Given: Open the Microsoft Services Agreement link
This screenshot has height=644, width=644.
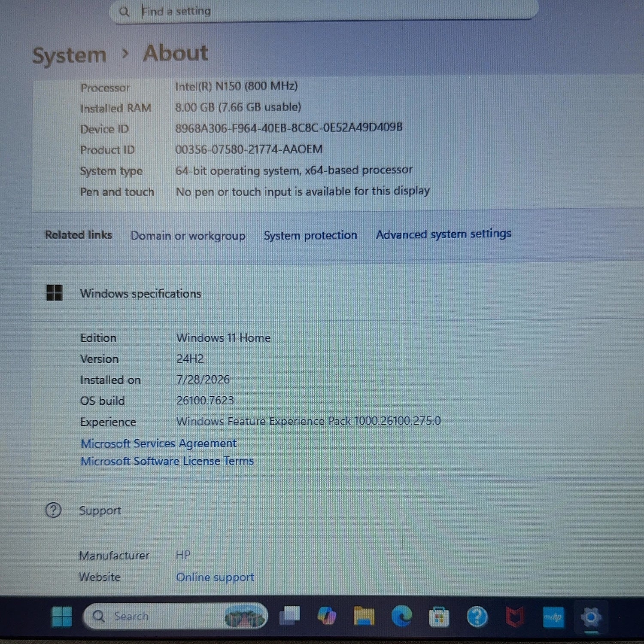Looking at the screenshot, I should click(x=158, y=443).
